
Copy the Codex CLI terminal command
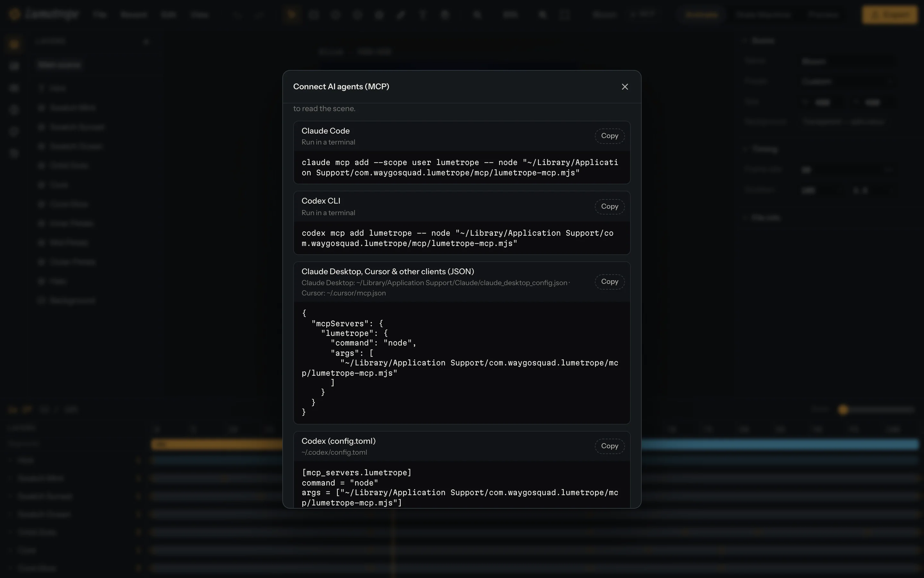pos(609,206)
